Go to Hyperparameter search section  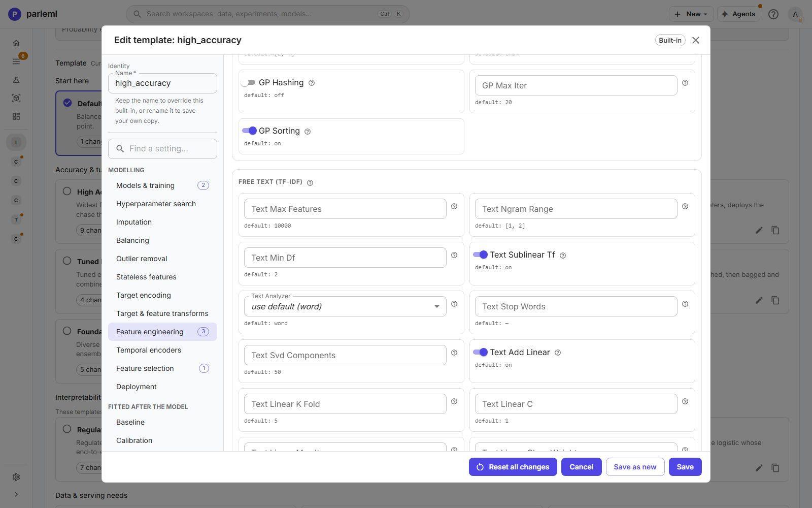click(x=162, y=204)
